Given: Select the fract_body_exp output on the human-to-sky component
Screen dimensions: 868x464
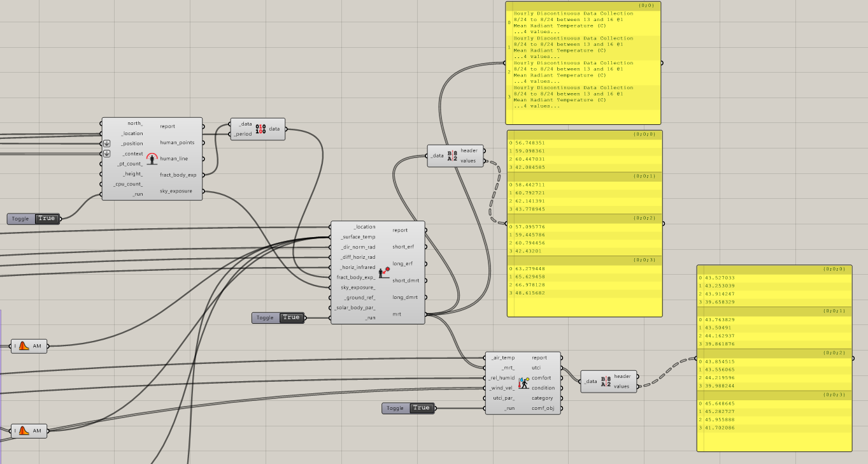Looking at the screenshot, I should pyautogui.click(x=178, y=175).
